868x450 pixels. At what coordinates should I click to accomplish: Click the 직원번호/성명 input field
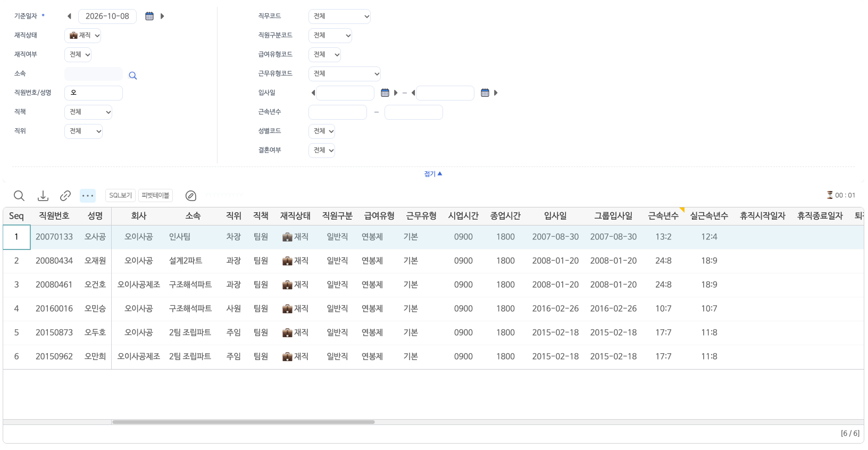pos(94,93)
